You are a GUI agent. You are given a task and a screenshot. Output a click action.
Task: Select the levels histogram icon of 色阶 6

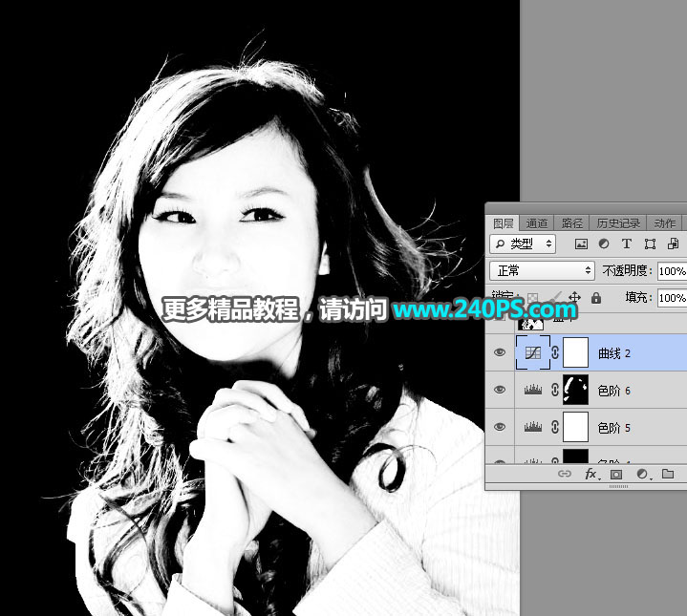click(x=533, y=390)
